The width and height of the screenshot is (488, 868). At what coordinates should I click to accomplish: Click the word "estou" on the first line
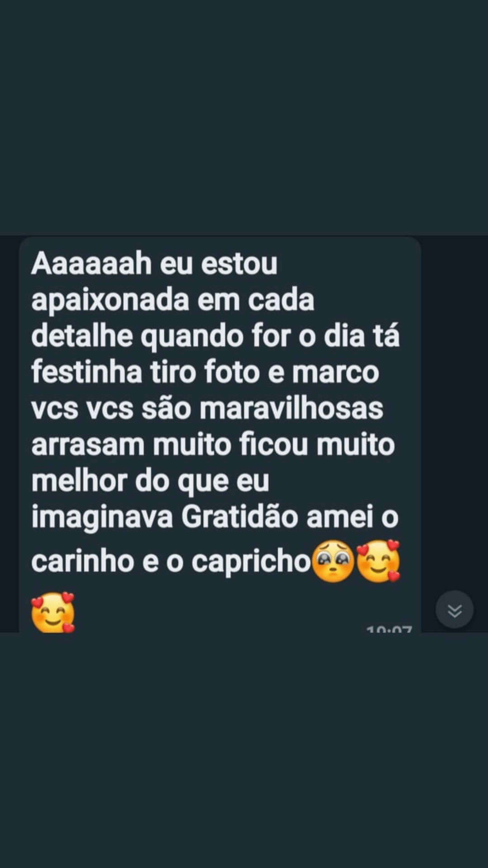[x=239, y=264]
